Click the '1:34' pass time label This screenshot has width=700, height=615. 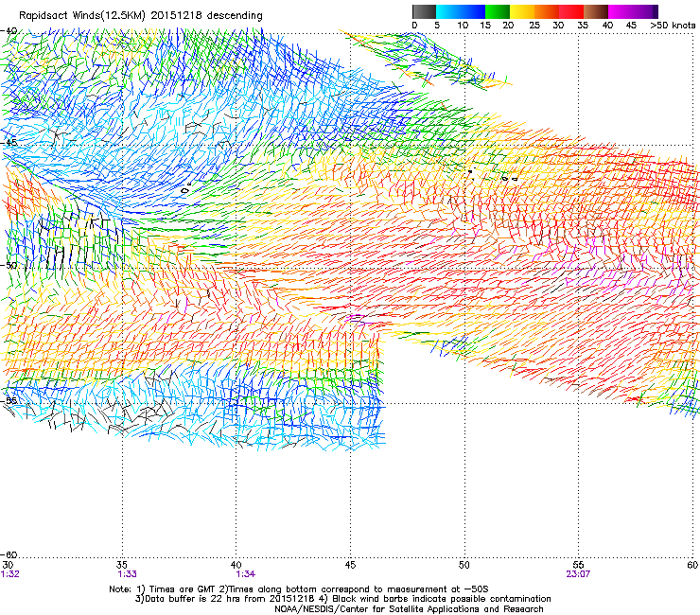[x=245, y=574]
